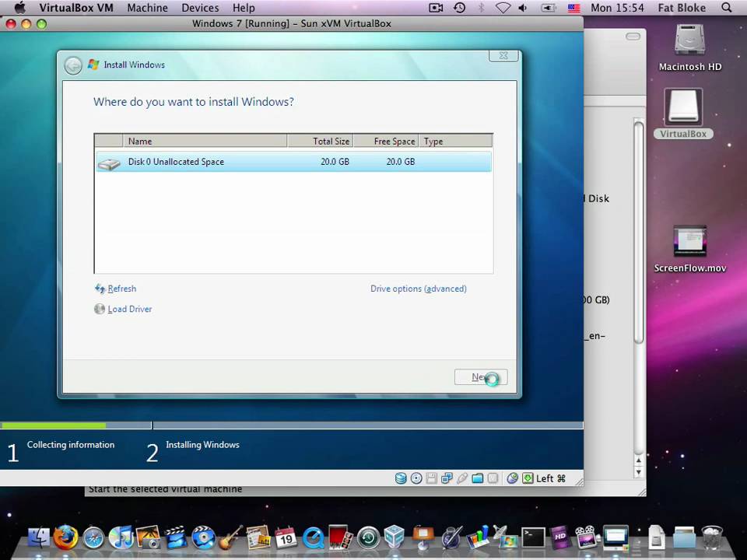Open the Help menu
747x560 pixels.
(x=244, y=8)
